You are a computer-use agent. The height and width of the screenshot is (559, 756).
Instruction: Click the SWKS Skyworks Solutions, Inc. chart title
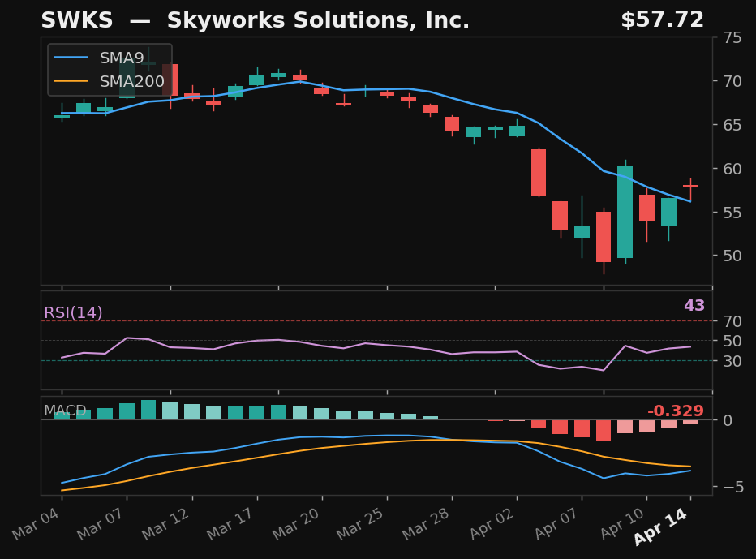pyautogui.click(x=255, y=20)
